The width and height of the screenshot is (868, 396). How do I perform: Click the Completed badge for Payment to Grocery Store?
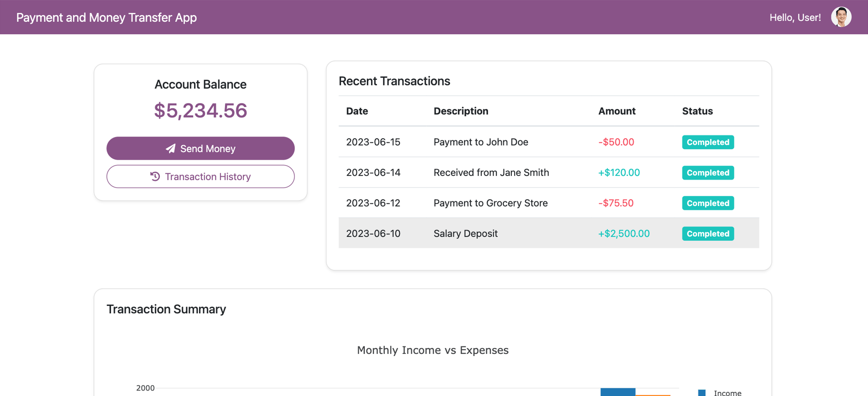pos(708,203)
